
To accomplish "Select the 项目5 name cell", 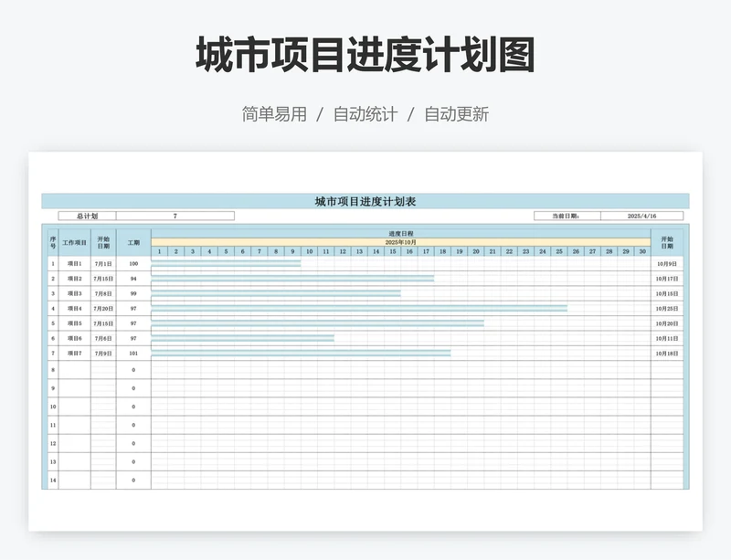I will pyautogui.click(x=75, y=323).
